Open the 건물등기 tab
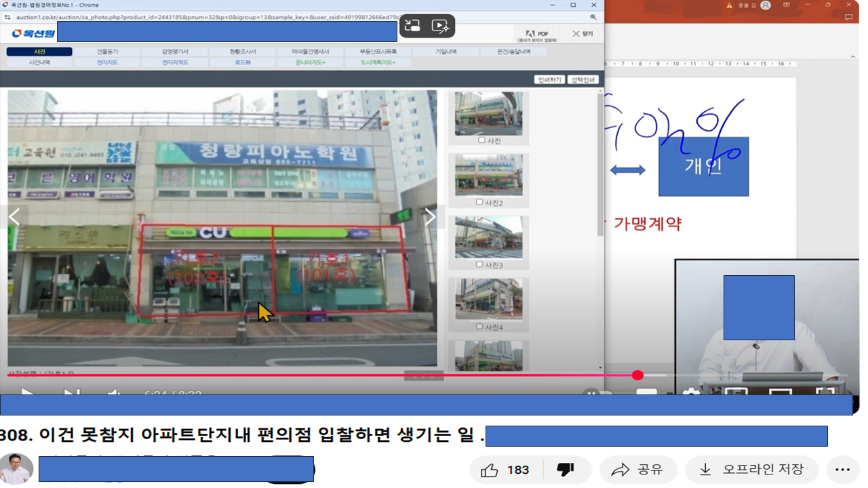The height and width of the screenshot is (488, 868). pos(107,52)
